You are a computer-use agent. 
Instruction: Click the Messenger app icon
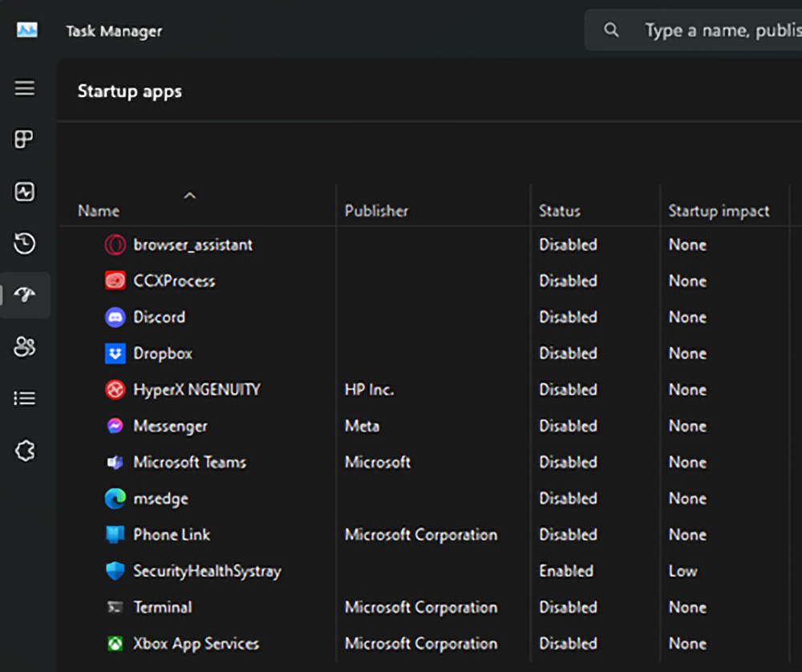pos(115,426)
